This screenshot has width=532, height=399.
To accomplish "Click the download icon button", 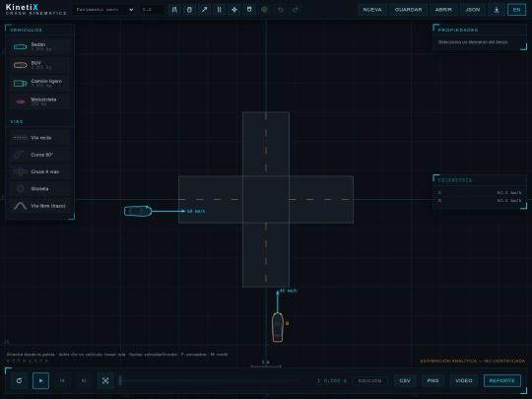I will (497, 10).
